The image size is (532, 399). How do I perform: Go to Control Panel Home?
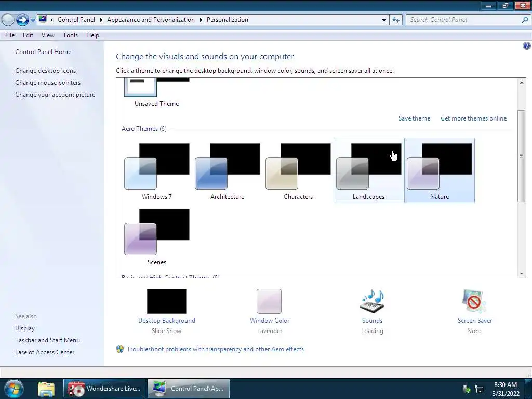click(43, 52)
